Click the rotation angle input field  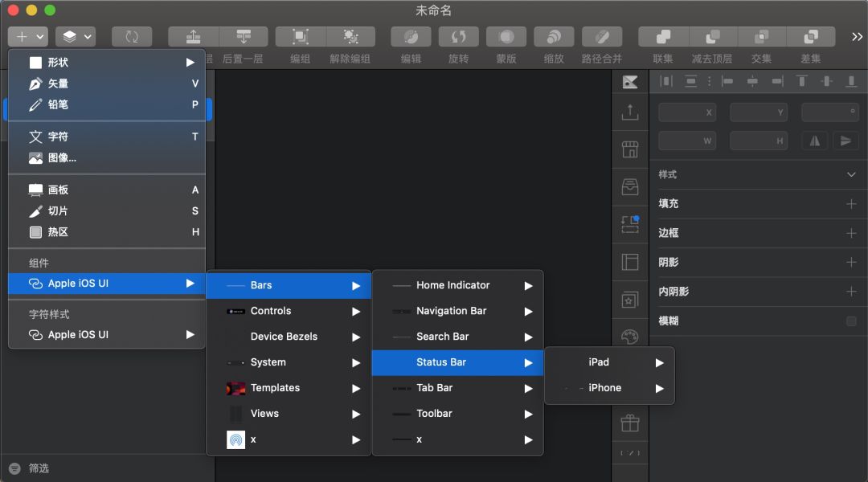(x=829, y=112)
